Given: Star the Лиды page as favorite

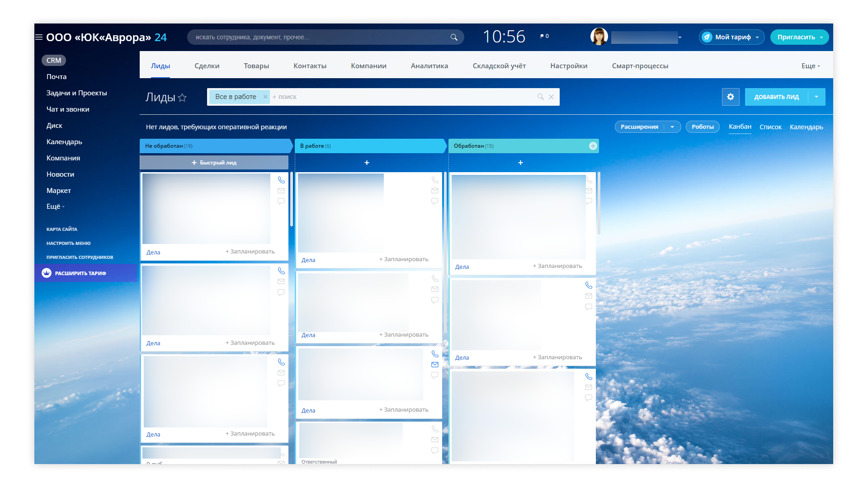Looking at the screenshot, I should (x=182, y=97).
